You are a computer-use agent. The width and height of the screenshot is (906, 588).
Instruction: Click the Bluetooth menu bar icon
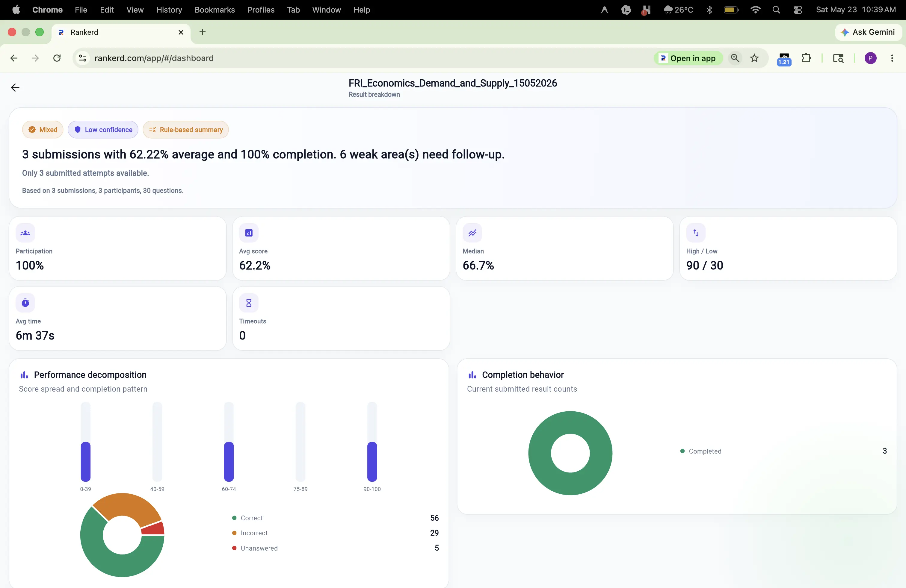coord(709,10)
